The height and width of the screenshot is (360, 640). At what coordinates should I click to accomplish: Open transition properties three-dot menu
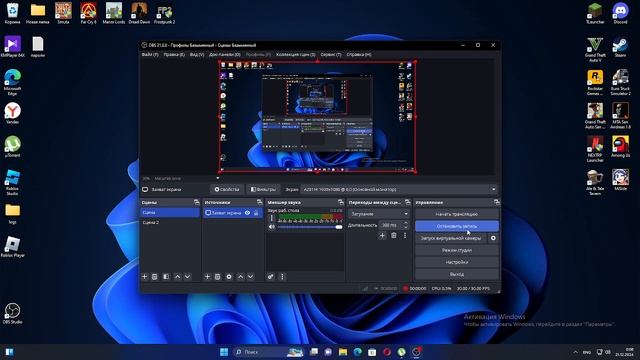[x=405, y=236]
